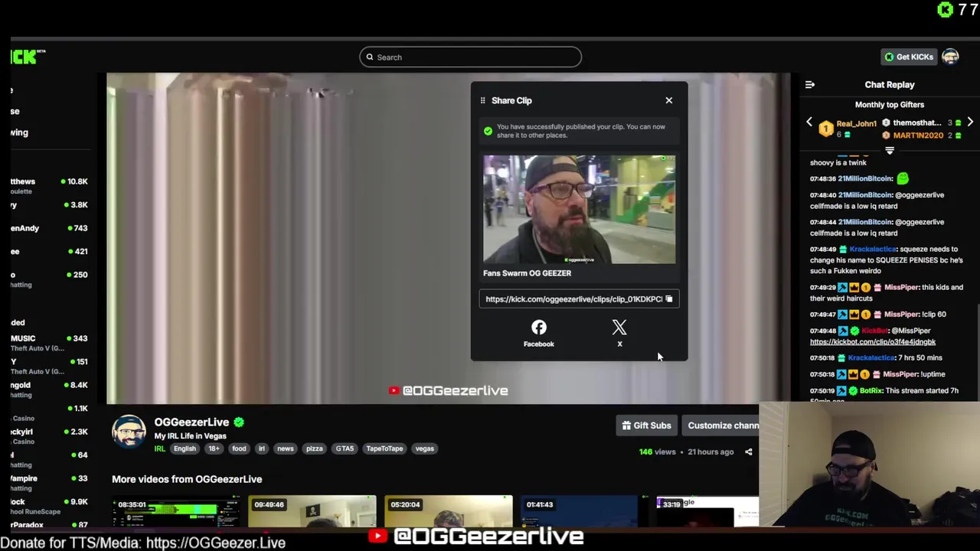The image size is (980, 551).
Task: Open the clip preview thumbnail
Action: [579, 209]
